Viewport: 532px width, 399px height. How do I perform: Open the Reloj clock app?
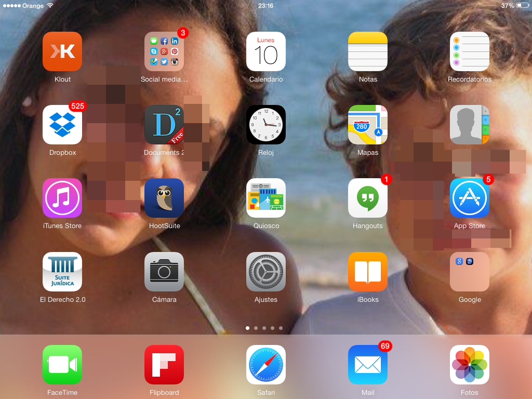266,125
